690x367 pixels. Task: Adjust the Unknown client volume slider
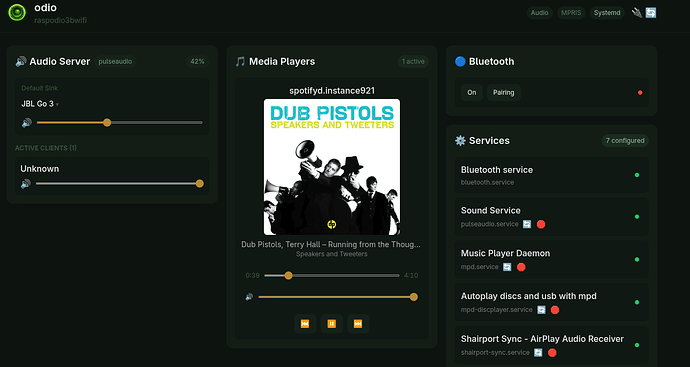pyautogui.click(x=120, y=184)
